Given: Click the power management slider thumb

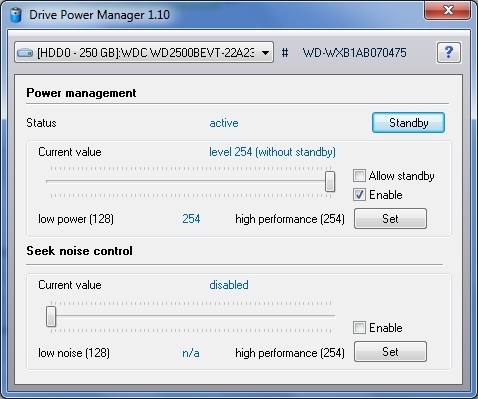Looking at the screenshot, I should 330,181.
